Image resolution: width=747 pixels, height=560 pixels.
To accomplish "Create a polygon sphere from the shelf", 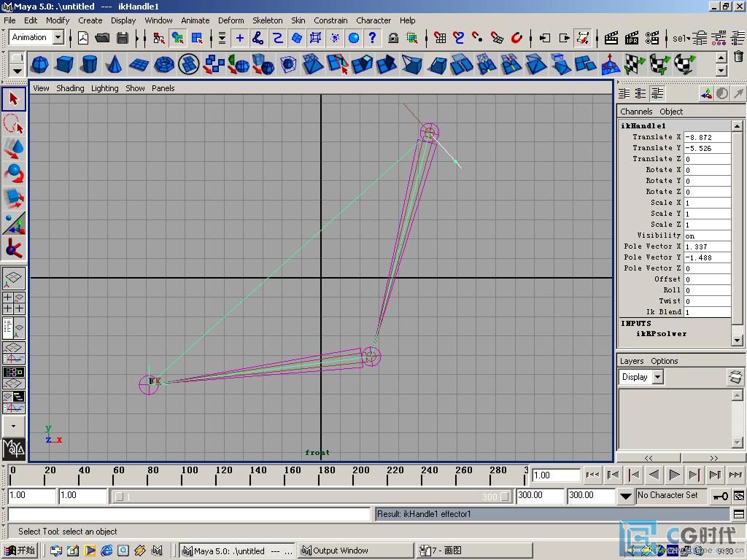I will 39,64.
